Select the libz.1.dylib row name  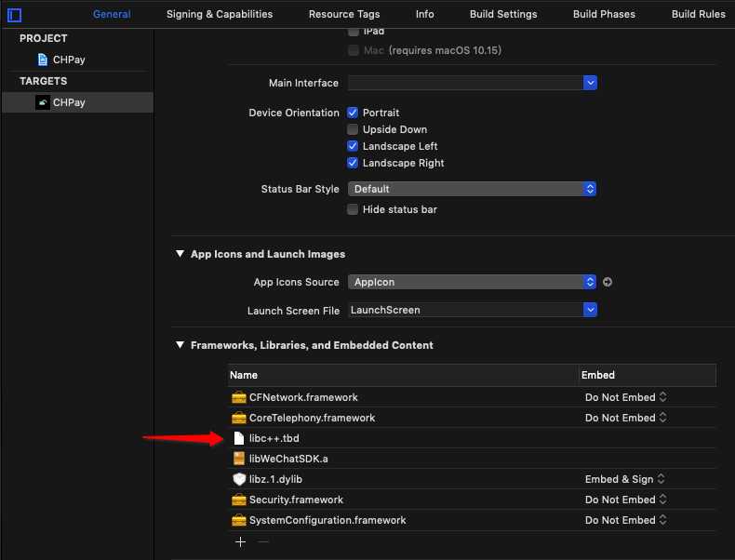[x=275, y=479]
